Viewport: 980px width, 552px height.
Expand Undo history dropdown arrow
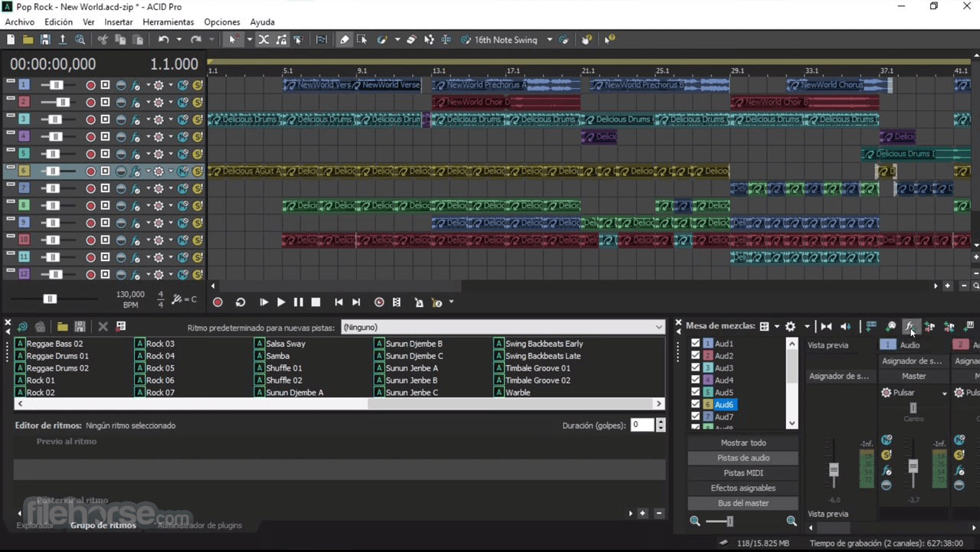click(179, 40)
